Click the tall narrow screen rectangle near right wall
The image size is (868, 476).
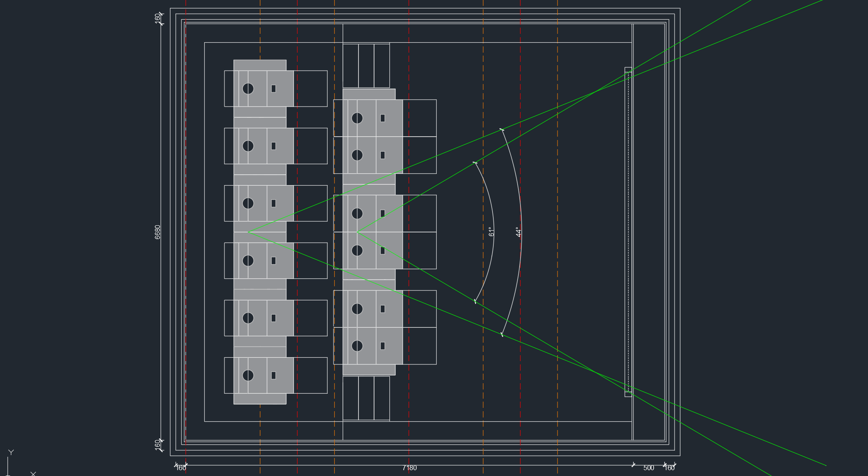(x=628, y=232)
